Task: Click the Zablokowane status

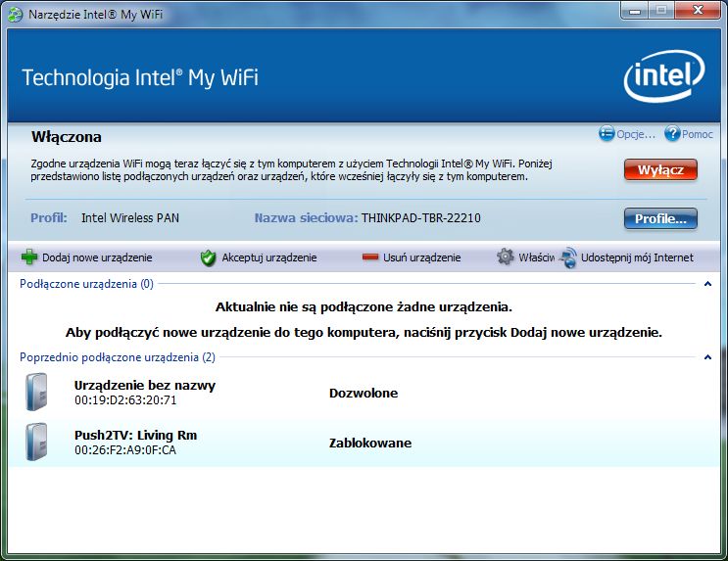Action: tap(370, 443)
